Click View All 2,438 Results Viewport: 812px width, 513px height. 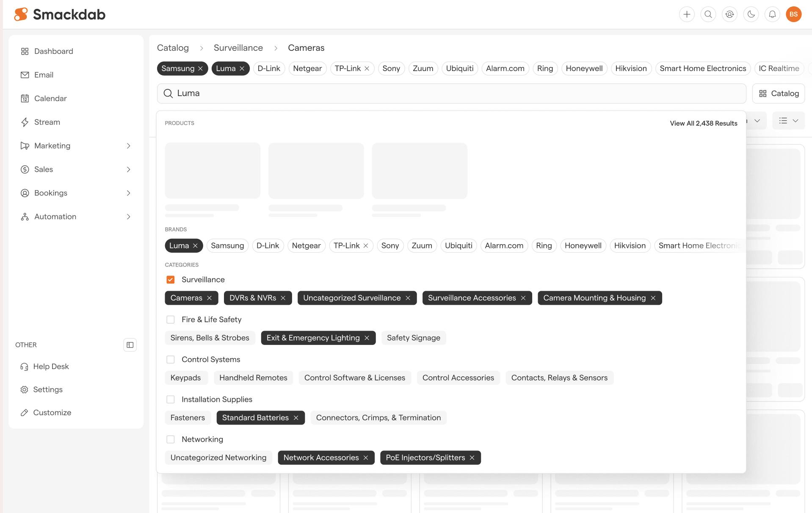pyautogui.click(x=703, y=123)
